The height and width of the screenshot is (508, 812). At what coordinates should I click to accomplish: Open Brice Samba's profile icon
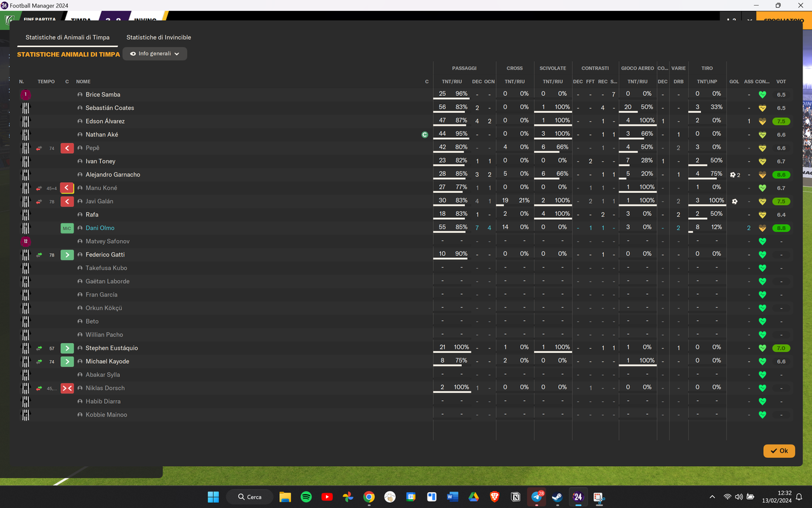[x=80, y=95]
